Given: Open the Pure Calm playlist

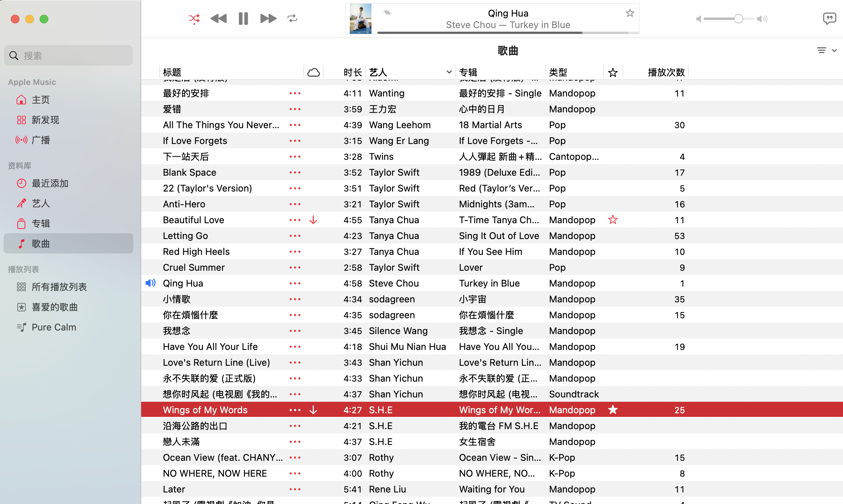Looking at the screenshot, I should click(54, 327).
